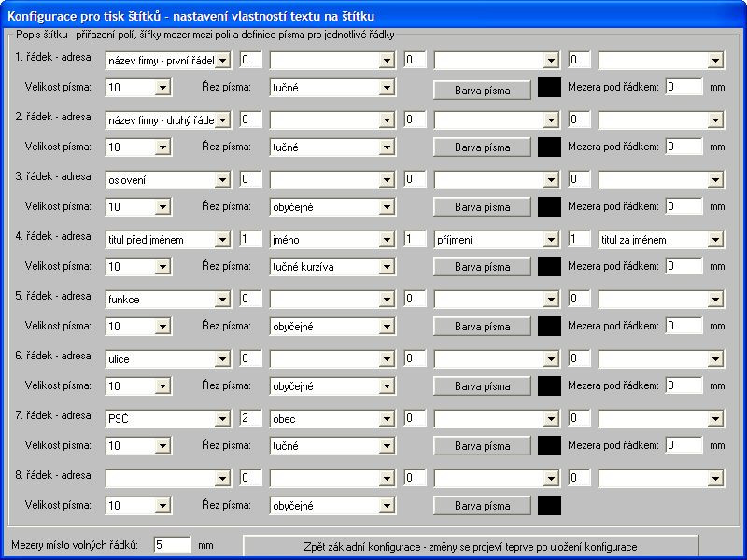747x560 pixels.
Task: Open 'jméno' dropdown in row 4
Action: point(332,240)
